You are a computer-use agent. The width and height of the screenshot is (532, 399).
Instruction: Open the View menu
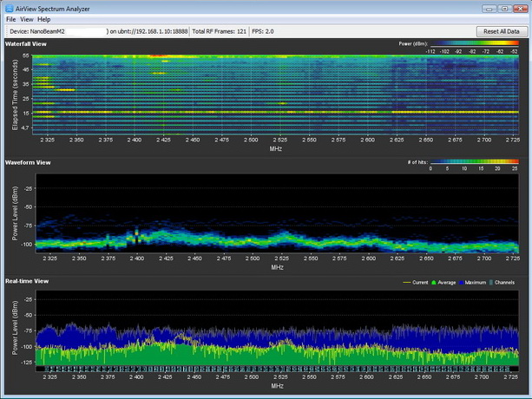[x=27, y=18]
